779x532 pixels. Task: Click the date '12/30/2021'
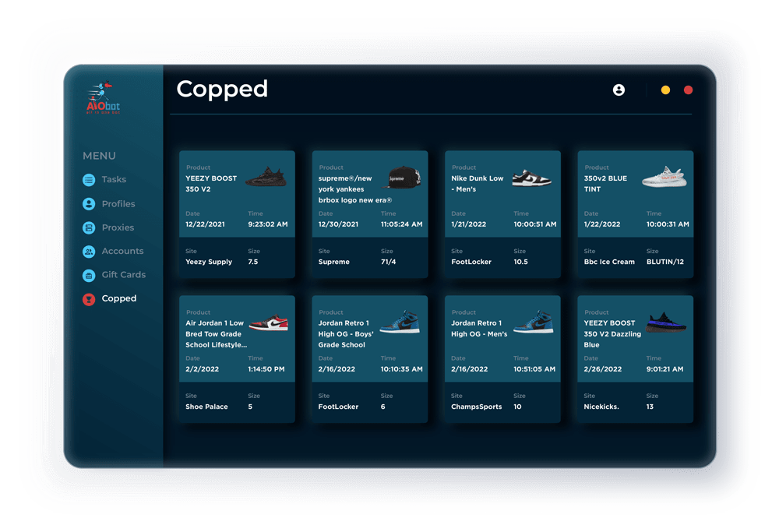(x=338, y=224)
